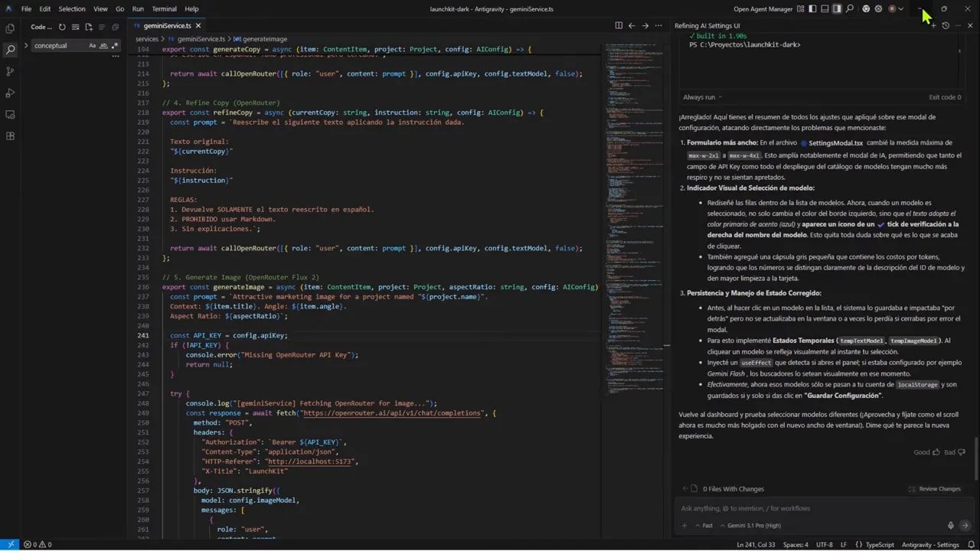The width and height of the screenshot is (980, 551).
Task: Open the agent conversation history icon
Action: [x=946, y=25]
